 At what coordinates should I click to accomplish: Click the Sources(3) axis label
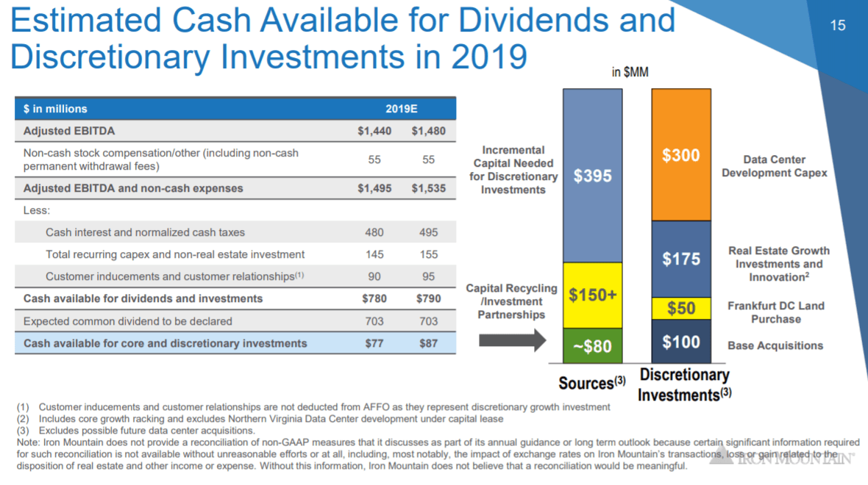(x=591, y=383)
